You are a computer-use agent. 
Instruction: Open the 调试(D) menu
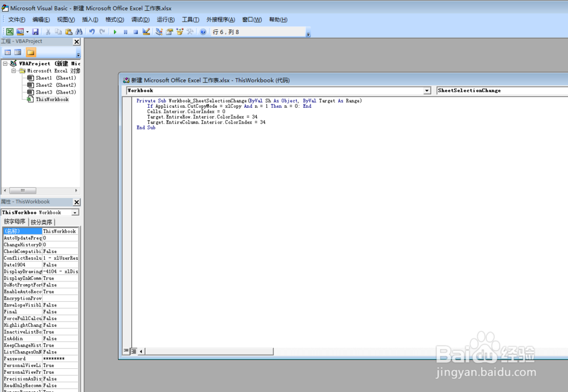(140, 19)
